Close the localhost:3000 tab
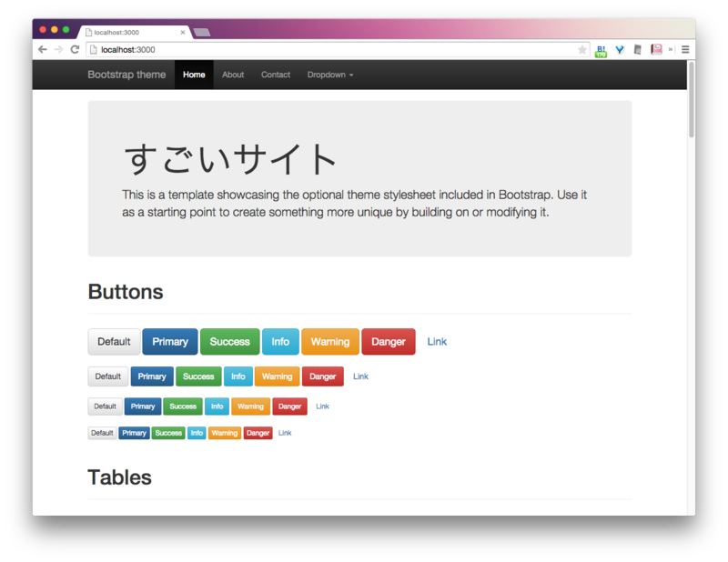728x562 pixels. 183,32
